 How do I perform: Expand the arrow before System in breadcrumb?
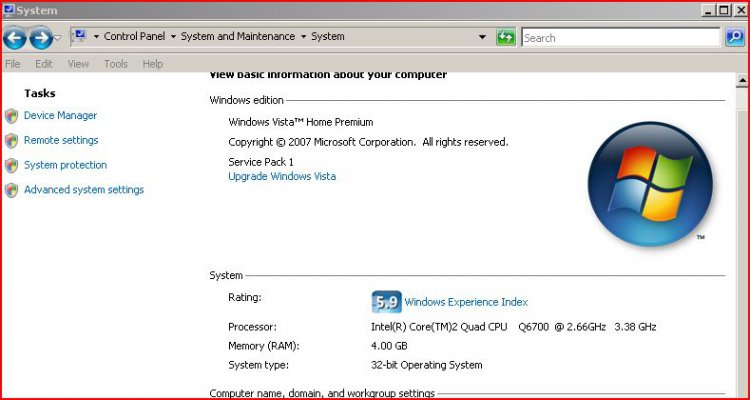[x=303, y=37]
